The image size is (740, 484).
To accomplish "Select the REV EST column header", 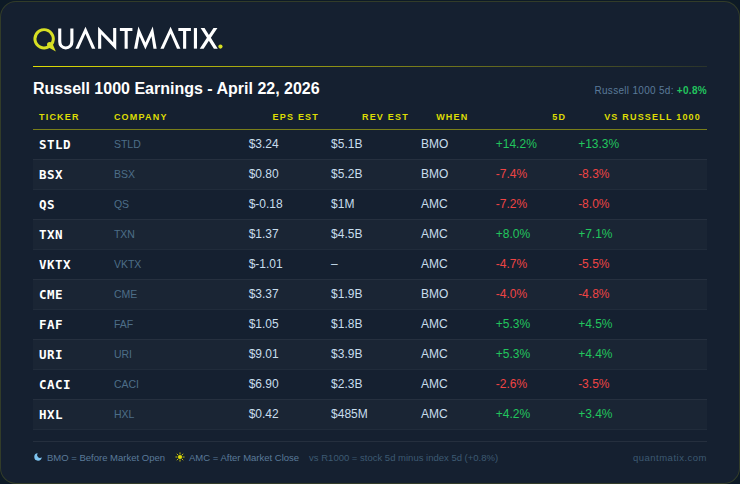I will point(385,117).
